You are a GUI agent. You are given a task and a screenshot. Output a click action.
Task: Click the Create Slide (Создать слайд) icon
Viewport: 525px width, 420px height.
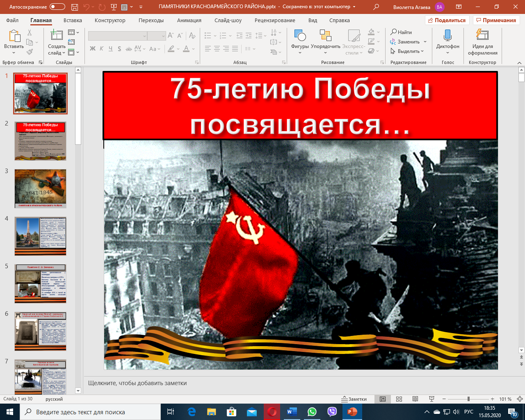[56, 36]
